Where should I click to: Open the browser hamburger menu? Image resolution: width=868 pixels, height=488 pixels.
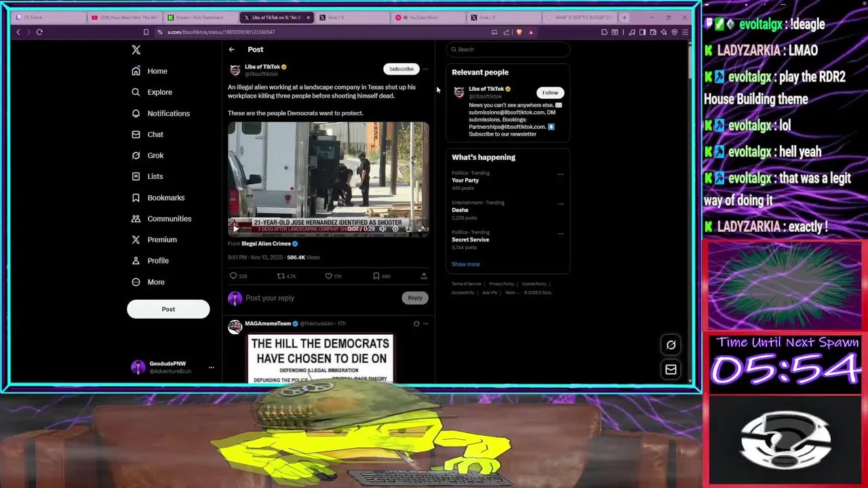point(685,32)
